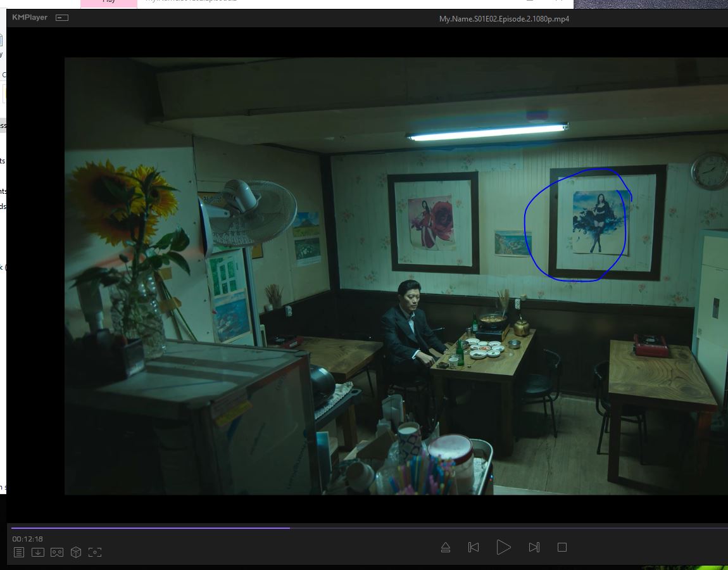Open a file with the eject button
Image resolution: width=728 pixels, height=570 pixels.
point(446,547)
